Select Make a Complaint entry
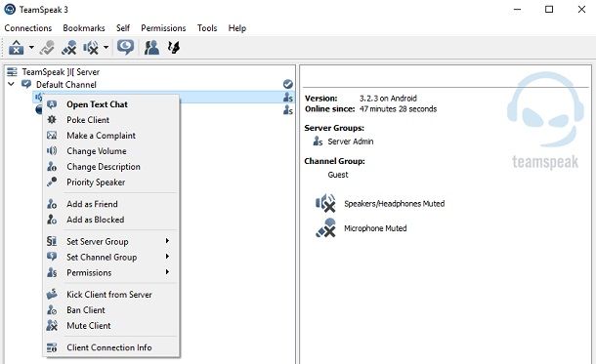Screen dimensions: 596x364 point(111,136)
